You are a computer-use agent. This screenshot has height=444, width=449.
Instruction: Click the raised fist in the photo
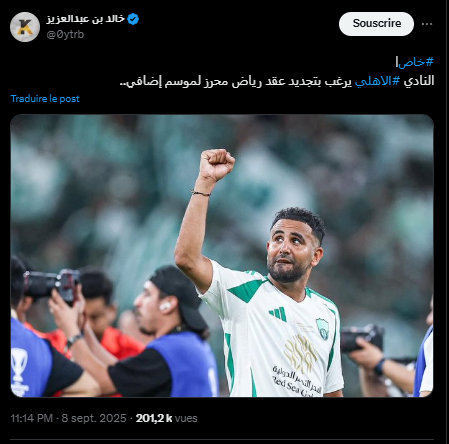coord(217,165)
